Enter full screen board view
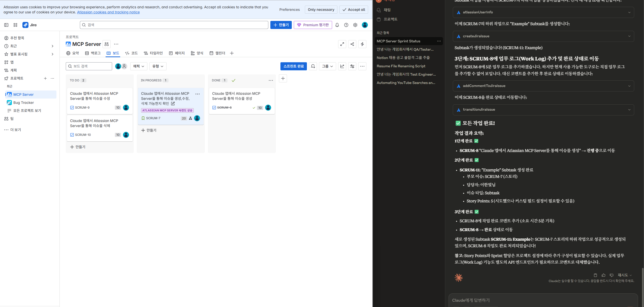 pyautogui.click(x=342, y=44)
